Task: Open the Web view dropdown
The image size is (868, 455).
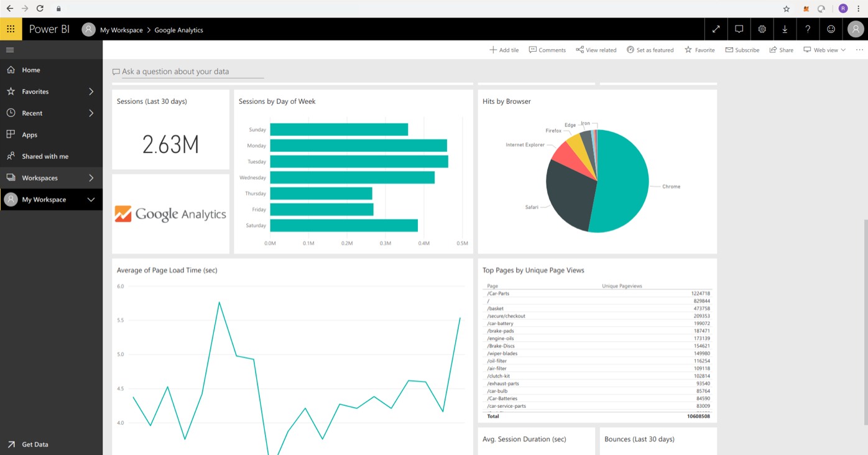Action: pos(824,50)
